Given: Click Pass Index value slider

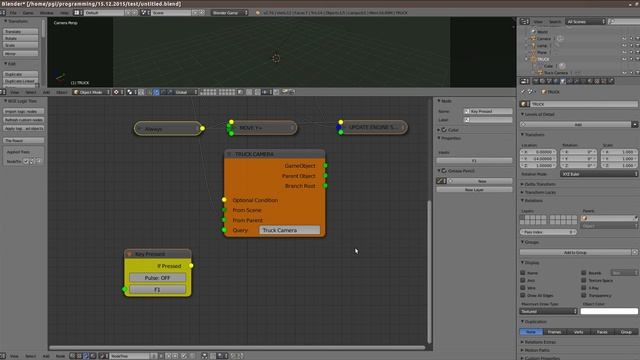Looking at the screenshot, I should [548, 232].
